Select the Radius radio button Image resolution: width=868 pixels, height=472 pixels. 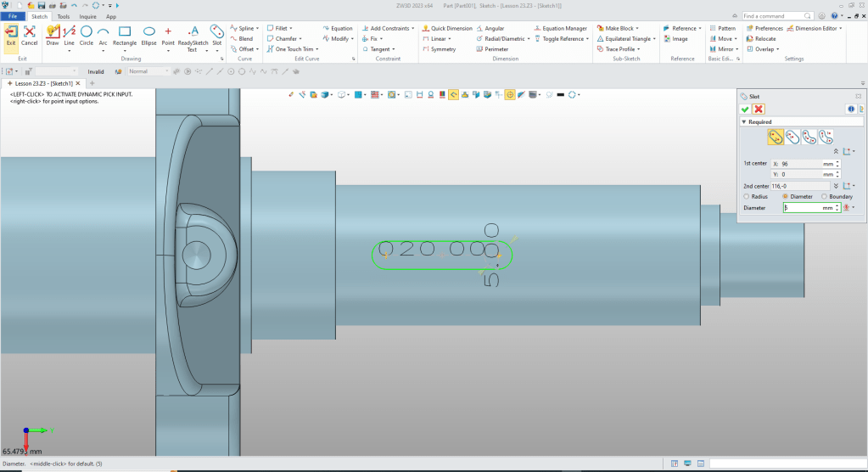coord(745,196)
